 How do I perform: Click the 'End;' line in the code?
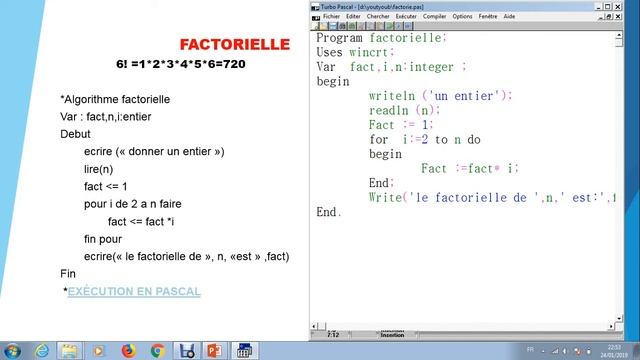(382, 183)
